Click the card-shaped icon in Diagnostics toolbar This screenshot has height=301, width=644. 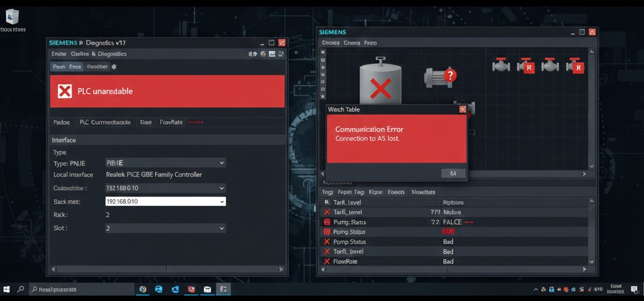point(272,54)
